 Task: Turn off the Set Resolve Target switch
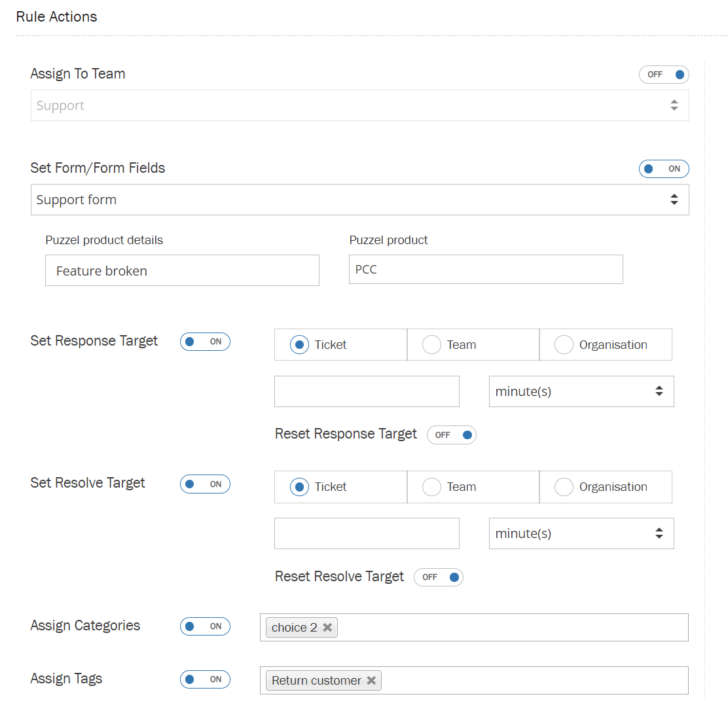[x=205, y=484]
